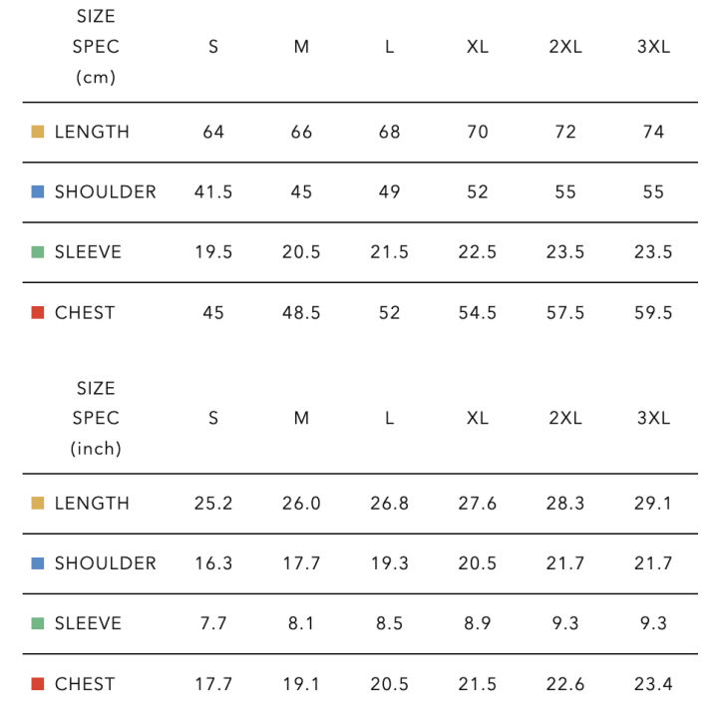
Task: Click the 41.5 shoulder value for size S
Action: [x=213, y=191]
